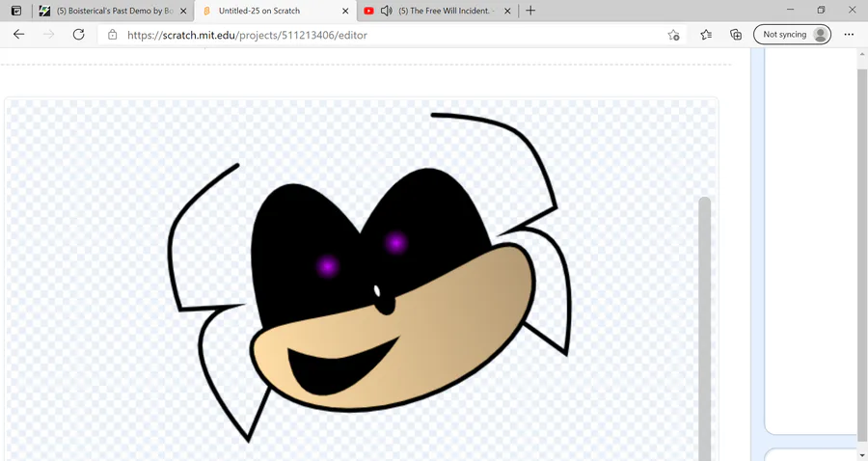Go back to the previous page

point(19,35)
